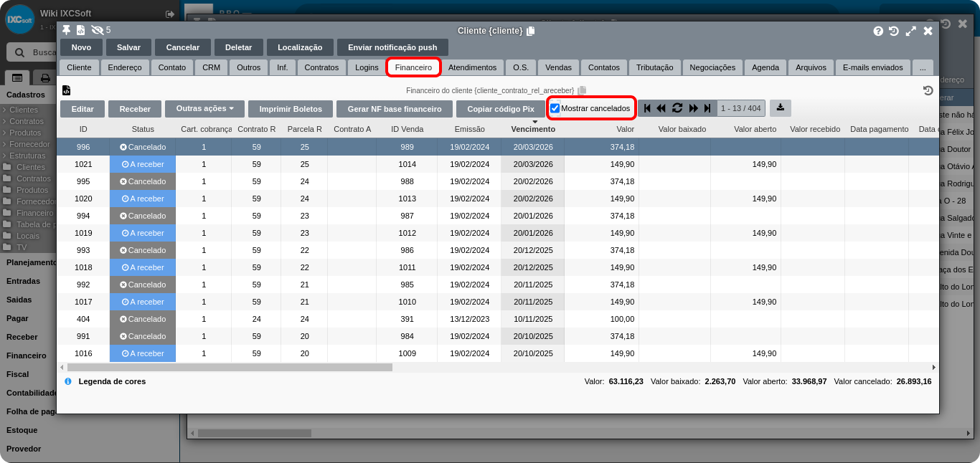Viewport: 980px width, 463px height.
Task: Open the Atendimentos tab
Action: 472,67
